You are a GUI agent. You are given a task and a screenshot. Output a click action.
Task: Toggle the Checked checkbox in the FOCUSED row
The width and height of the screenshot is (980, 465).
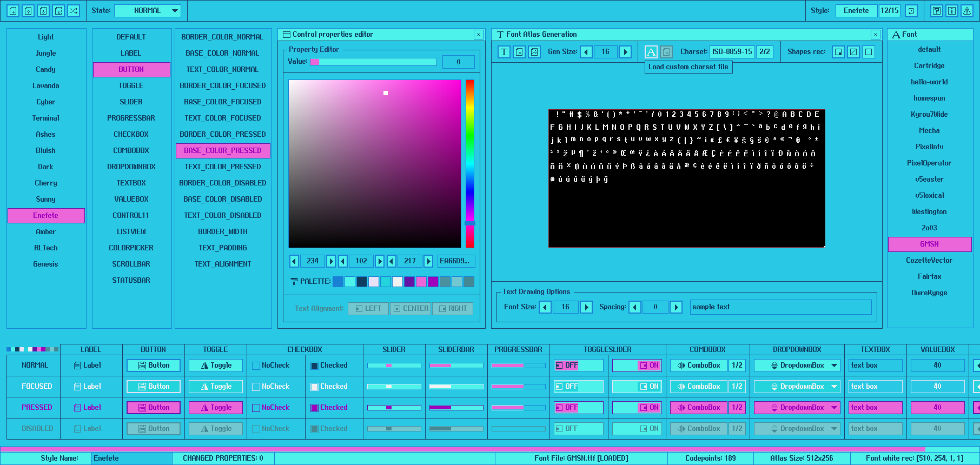coord(315,387)
